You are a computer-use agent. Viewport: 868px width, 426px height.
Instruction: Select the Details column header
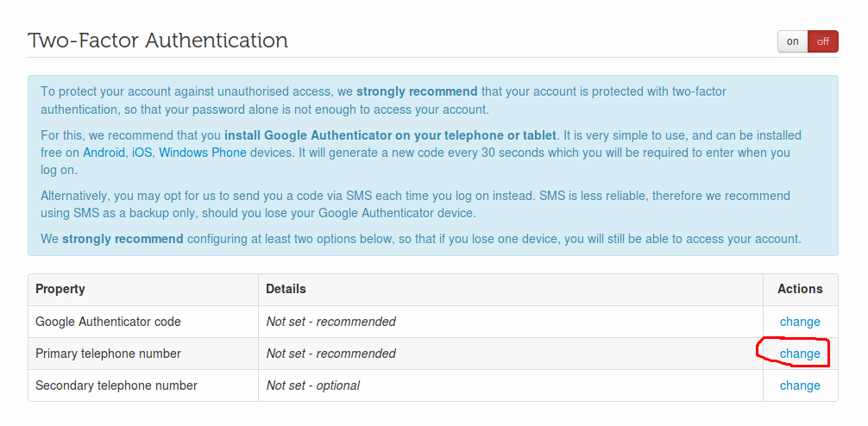click(x=286, y=289)
